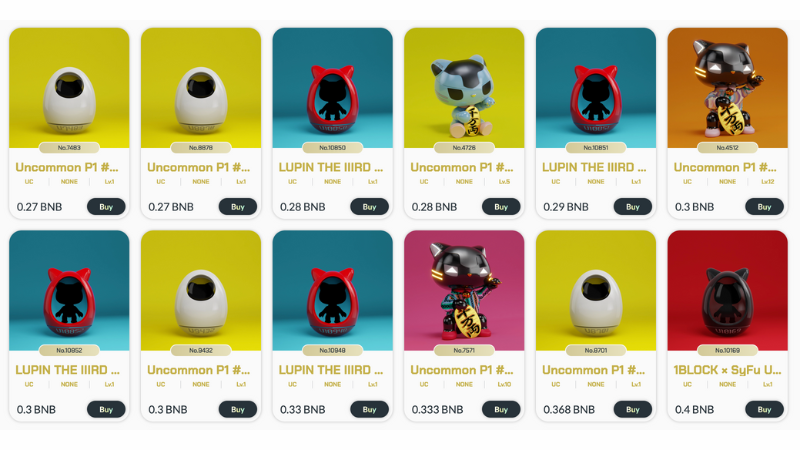Buy the 0.333 BNB item No.7571
This screenshot has width=800, height=450.
501,409
